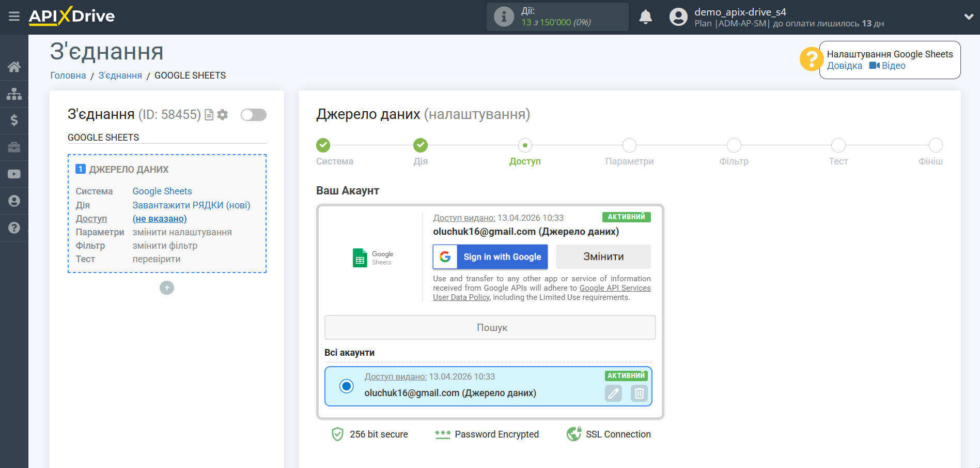Image resolution: width=980 pixels, height=468 pixels.
Task: Edit the oluchuk16 account with the pencil icon
Action: click(613, 394)
